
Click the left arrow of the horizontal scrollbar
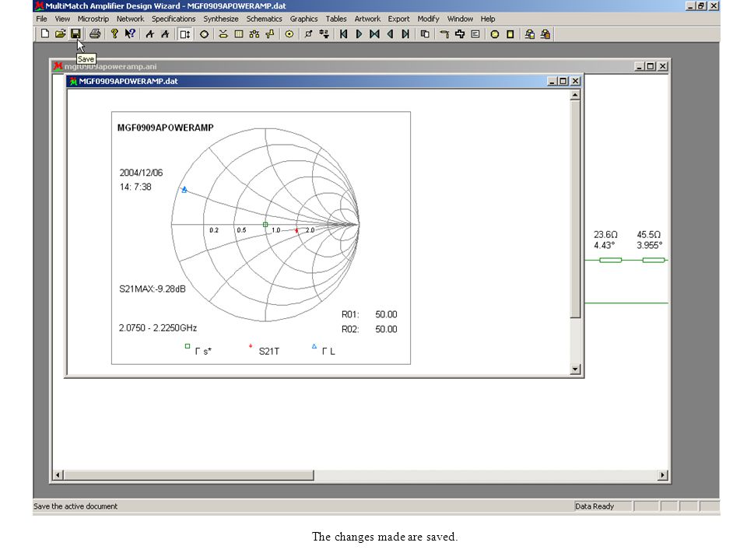click(58, 474)
